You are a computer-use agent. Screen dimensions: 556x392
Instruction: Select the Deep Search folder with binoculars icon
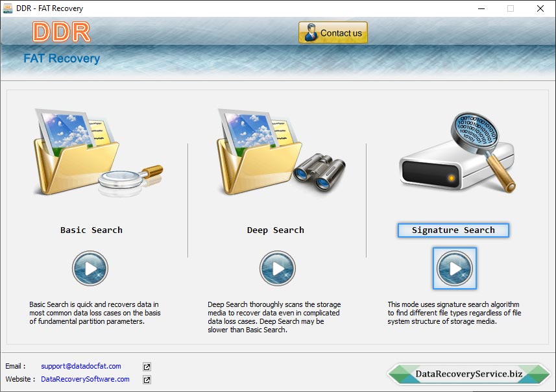point(281,151)
